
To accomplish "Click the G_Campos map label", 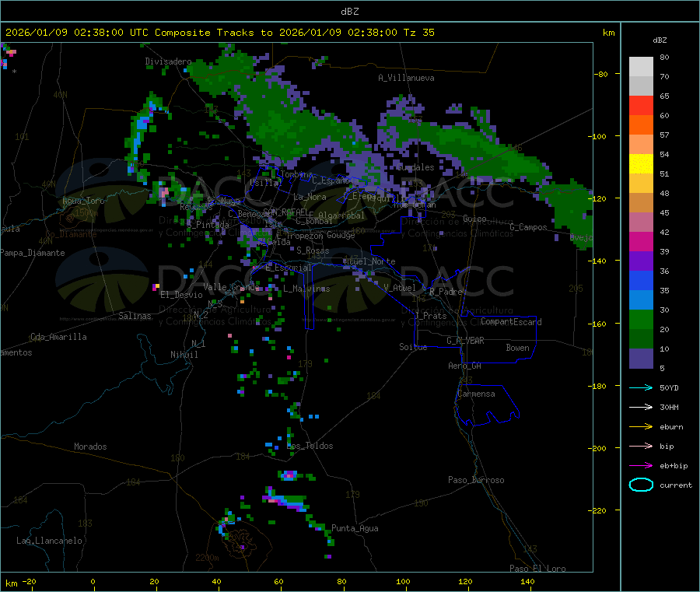I will point(529,227).
